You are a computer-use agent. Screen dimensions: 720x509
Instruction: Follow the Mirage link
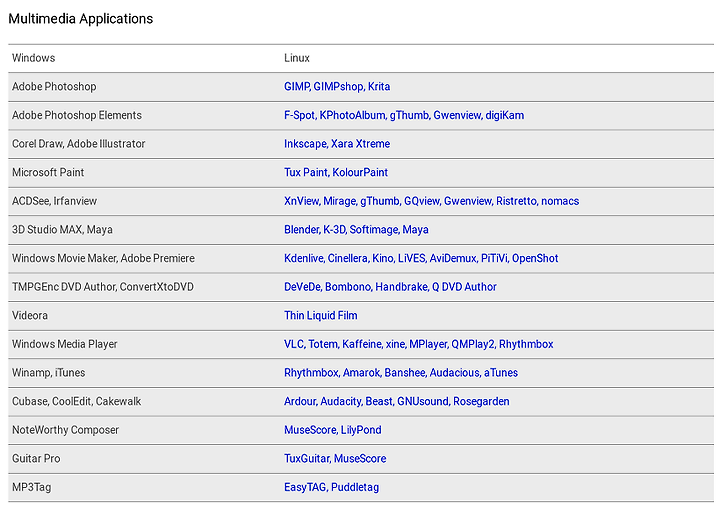(x=339, y=201)
